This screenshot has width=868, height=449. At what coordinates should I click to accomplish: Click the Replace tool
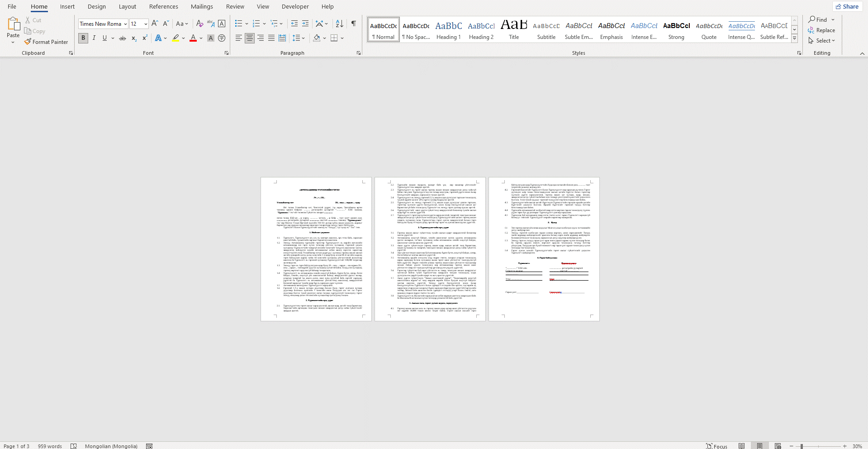[x=821, y=30]
